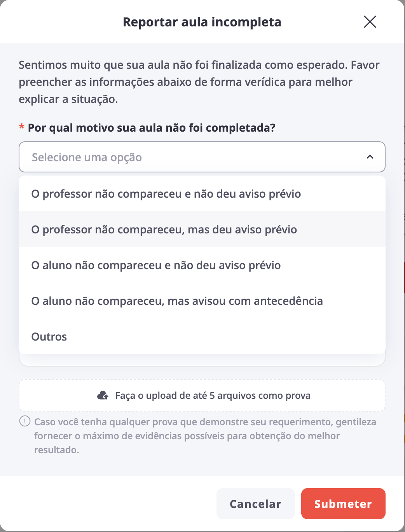The height and width of the screenshot is (532, 405).
Task: Pick O aluno não compareceu e não deu aviso prévio
Action: pos(202,265)
